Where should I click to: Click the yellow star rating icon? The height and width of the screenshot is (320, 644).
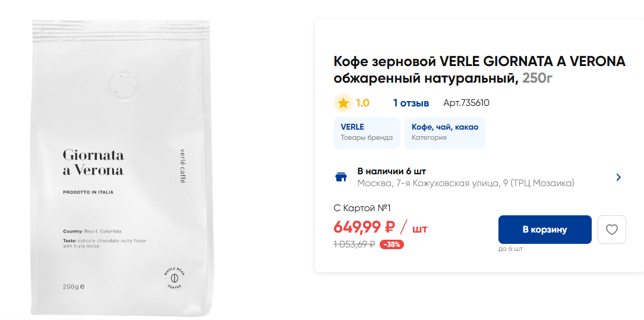[x=343, y=103]
